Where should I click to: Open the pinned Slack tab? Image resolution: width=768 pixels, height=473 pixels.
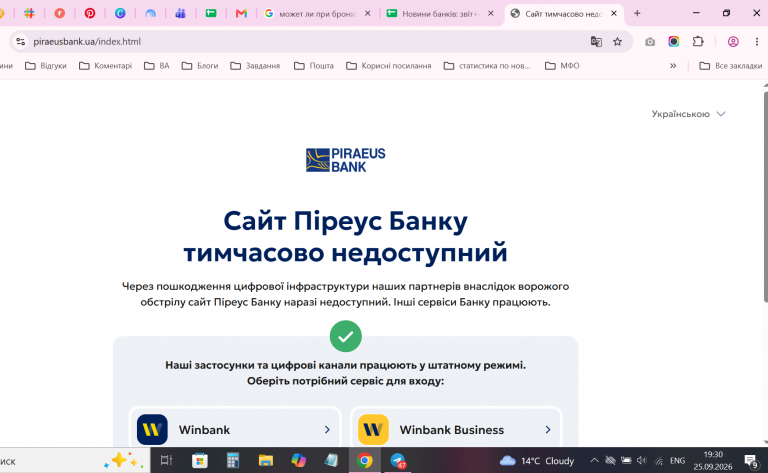tap(29, 14)
